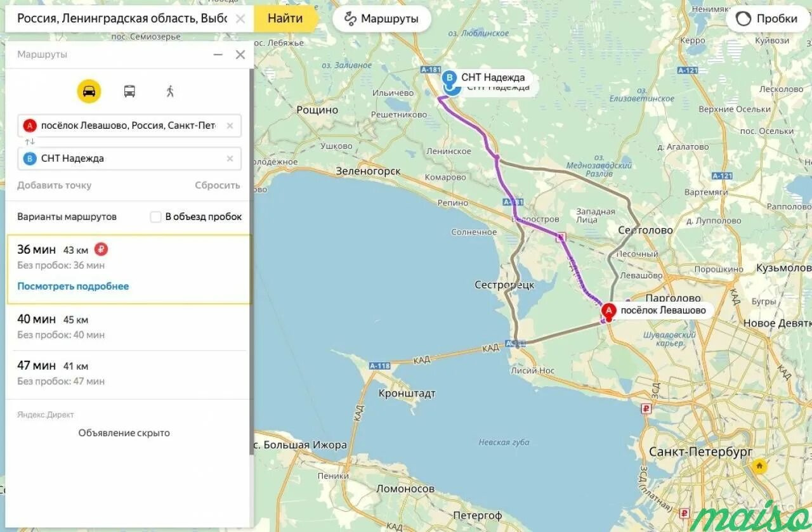The width and height of the screenshot is (812, 532).
Task: Click Репино label on map
Action: (x=452, y=203)
